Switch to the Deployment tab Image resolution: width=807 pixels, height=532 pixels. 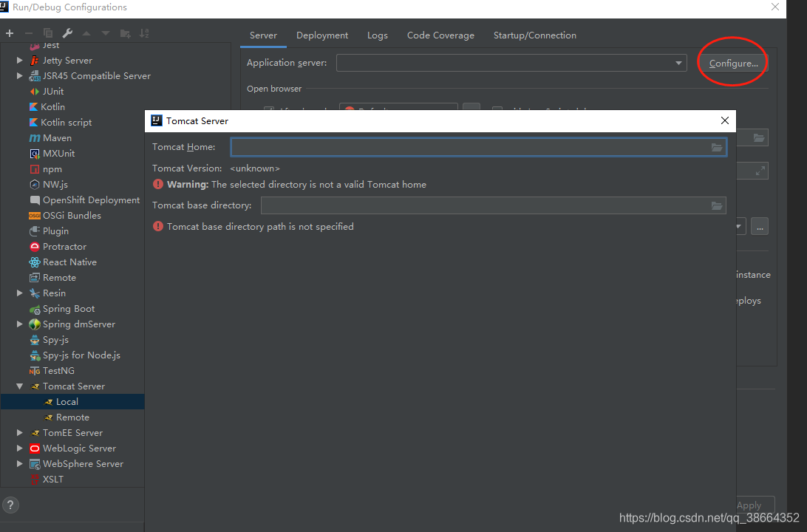[322, 35]
